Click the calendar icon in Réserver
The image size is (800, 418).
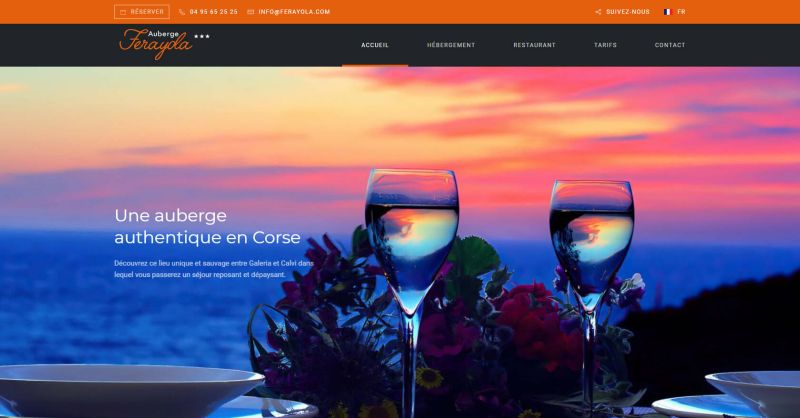[x=123, y=12]
